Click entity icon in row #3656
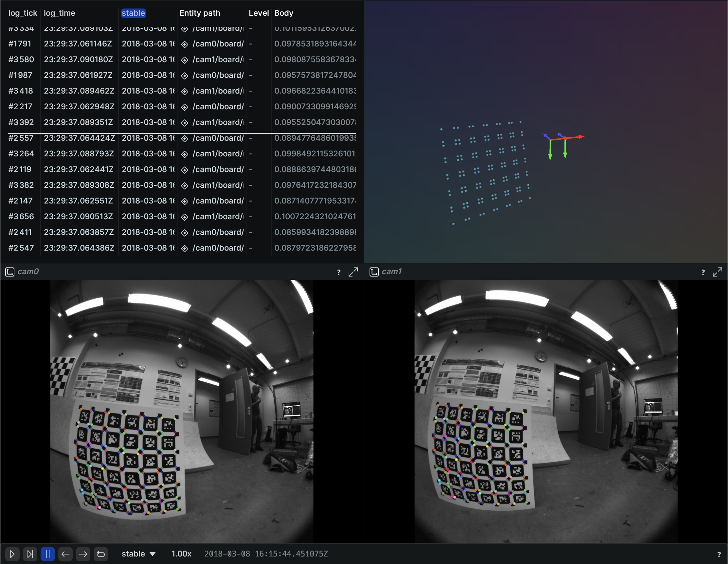This screenshot has width=728, height=564. (x=185, y=217)
